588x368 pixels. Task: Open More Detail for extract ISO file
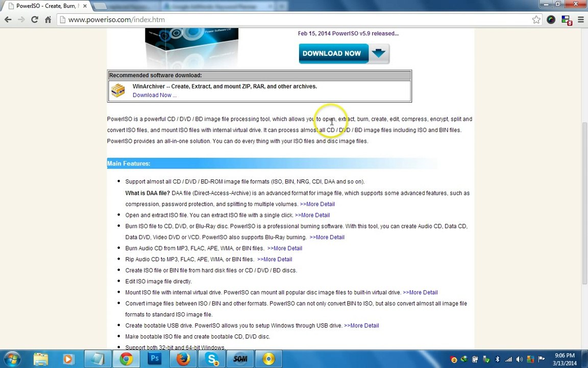click(x=312, y=215)
